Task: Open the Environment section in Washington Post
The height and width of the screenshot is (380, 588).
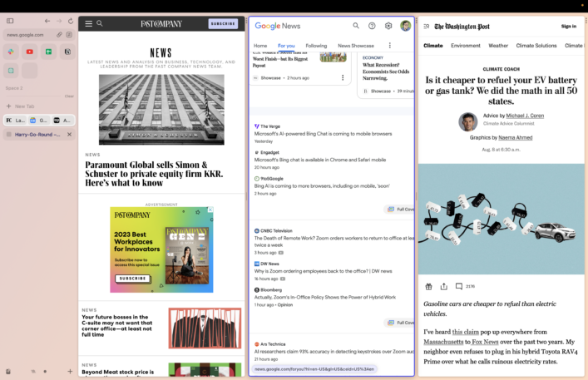Action: [x=466, y=46]
